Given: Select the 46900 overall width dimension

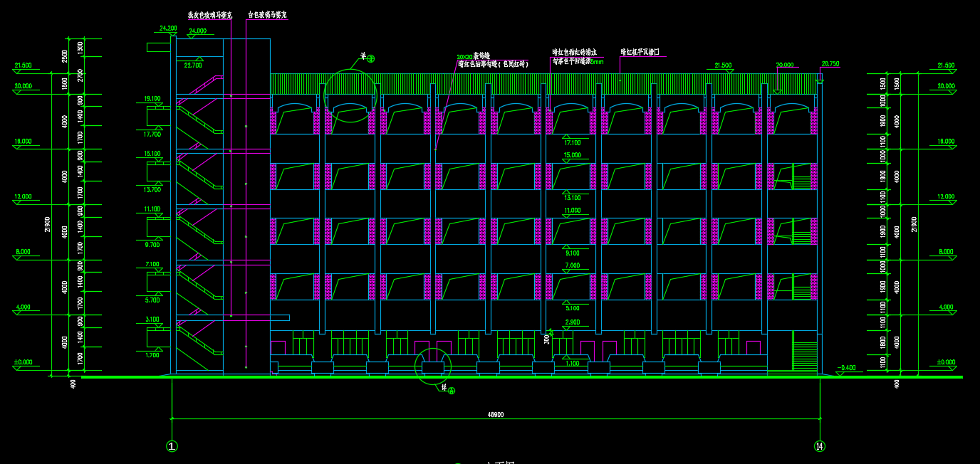Looking at the screenshot, I should [x=496, y=413].
